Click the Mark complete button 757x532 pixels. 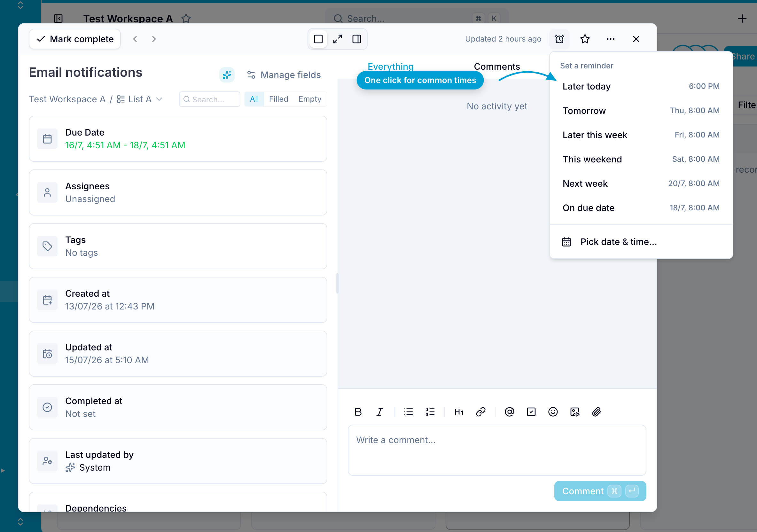[75, 39]
